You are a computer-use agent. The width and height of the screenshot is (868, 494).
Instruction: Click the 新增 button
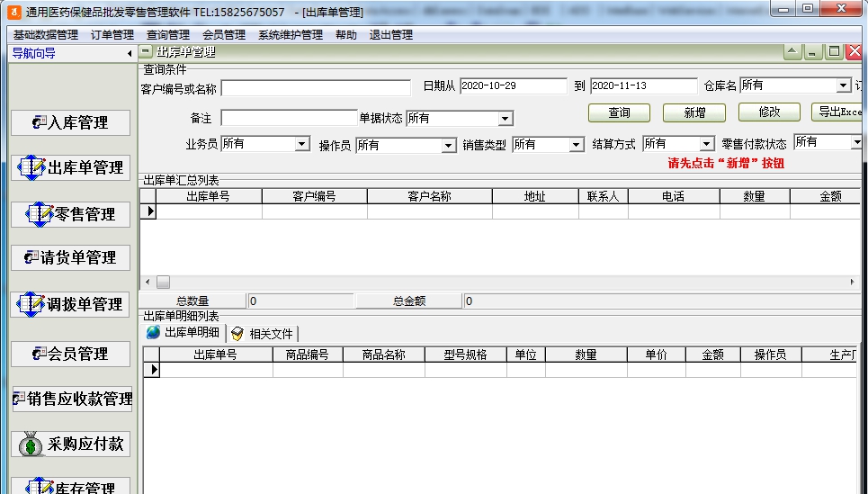coord(694,112)
